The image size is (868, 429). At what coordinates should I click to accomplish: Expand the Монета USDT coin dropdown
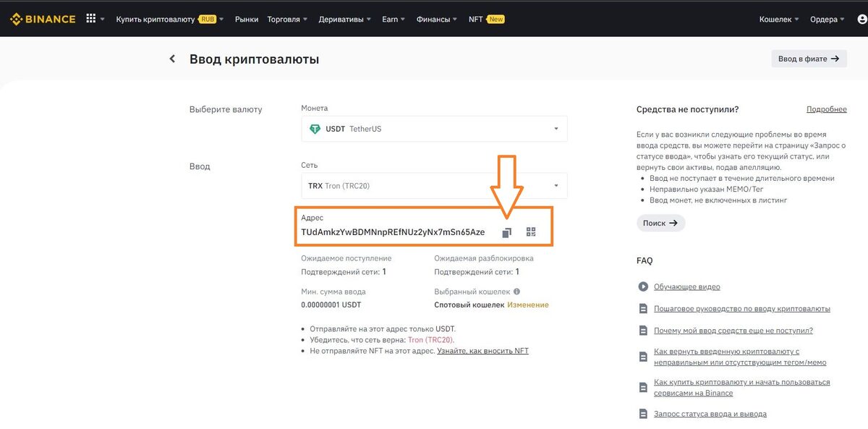(x=434, y=129)
